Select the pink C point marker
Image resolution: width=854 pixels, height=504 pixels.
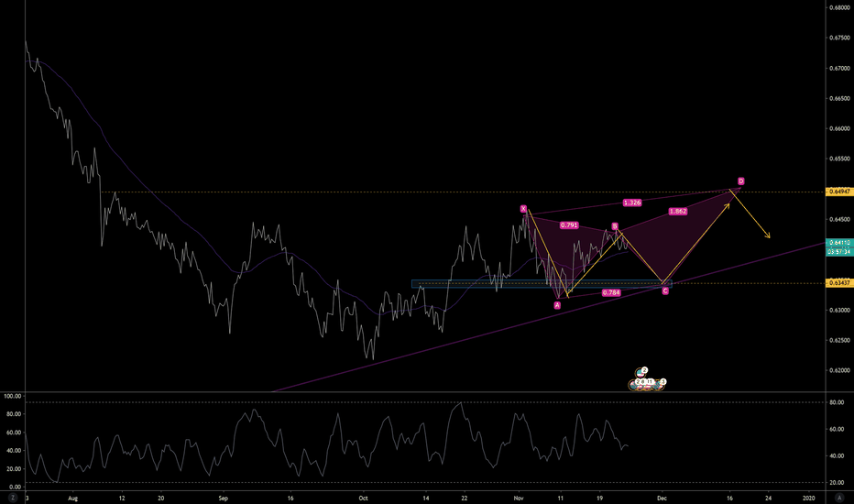[664, 290]
